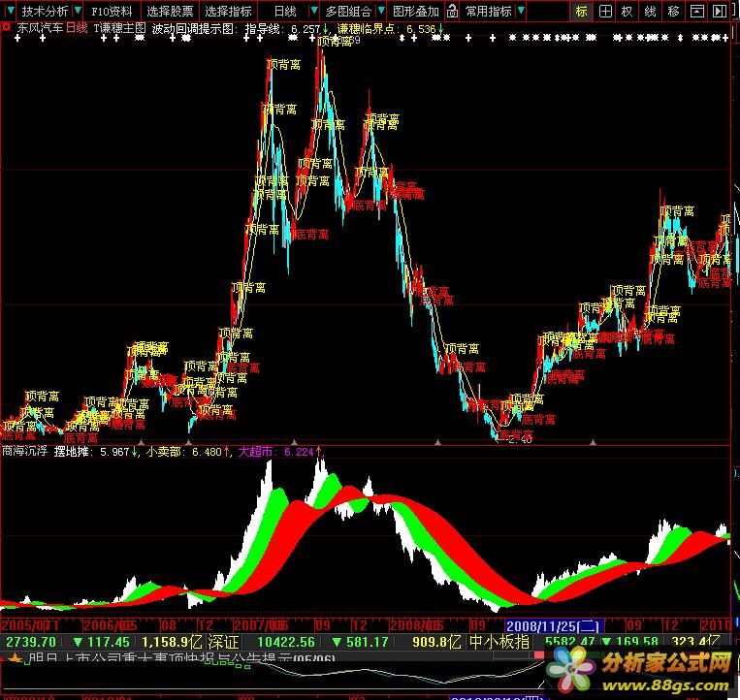Toggle the padlock icon next to 图形叠加
This screenshot has height=700, width=740.
pos(452,12)
